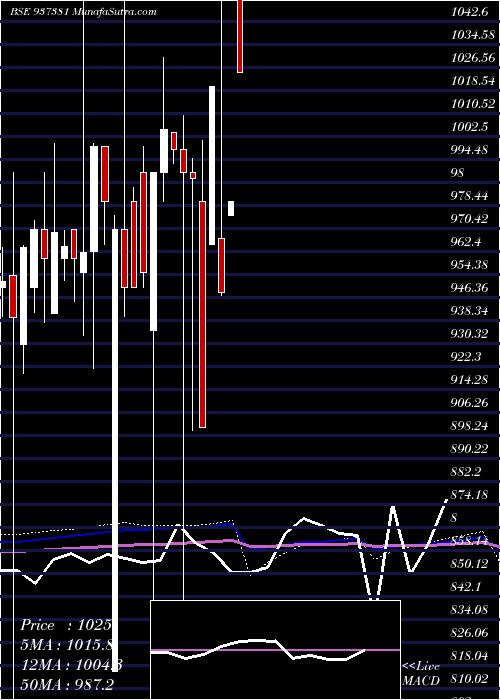The height and width of the screenshot is (700, 500).
Task: Click the 1034.58 price axis label
Action: [473, 35]
